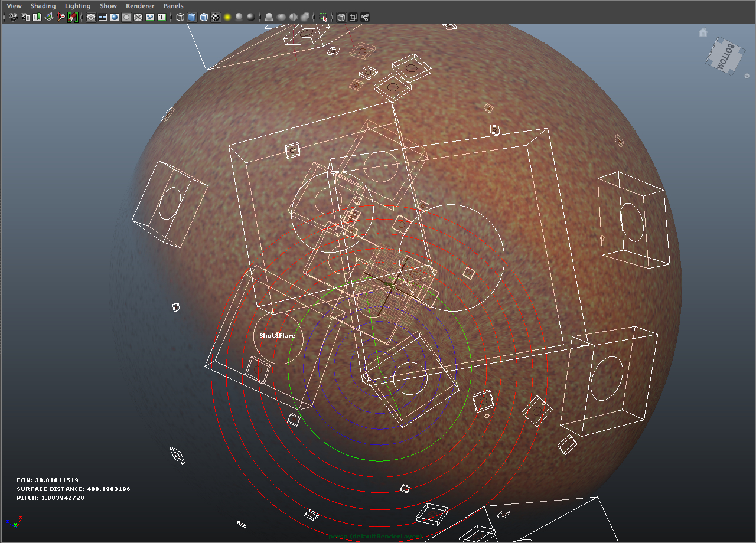Toggle the Safe Action overlay

pos(150,17)
